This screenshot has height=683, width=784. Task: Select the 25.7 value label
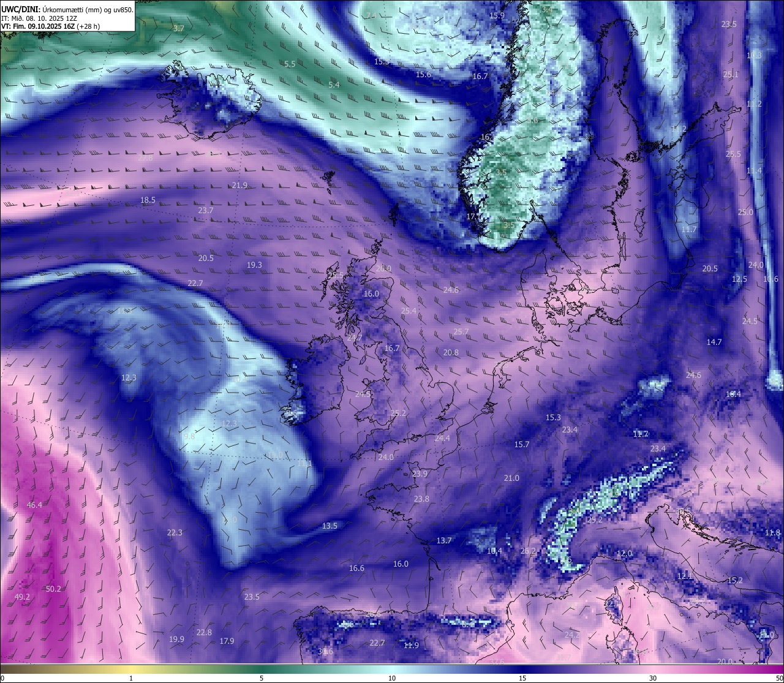pyautogui.click(x=461, y=332)
